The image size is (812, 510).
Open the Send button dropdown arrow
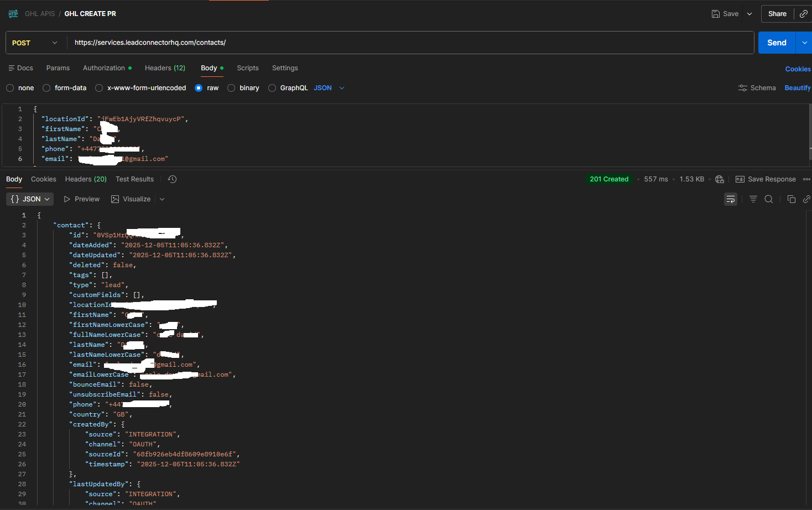pos(804,43)
